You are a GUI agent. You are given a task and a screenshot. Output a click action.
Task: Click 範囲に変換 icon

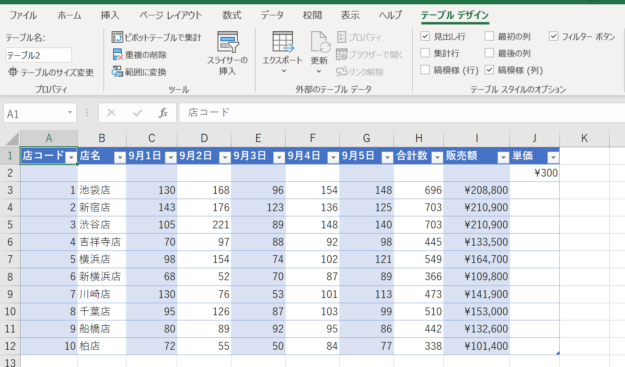coord(117,72)
